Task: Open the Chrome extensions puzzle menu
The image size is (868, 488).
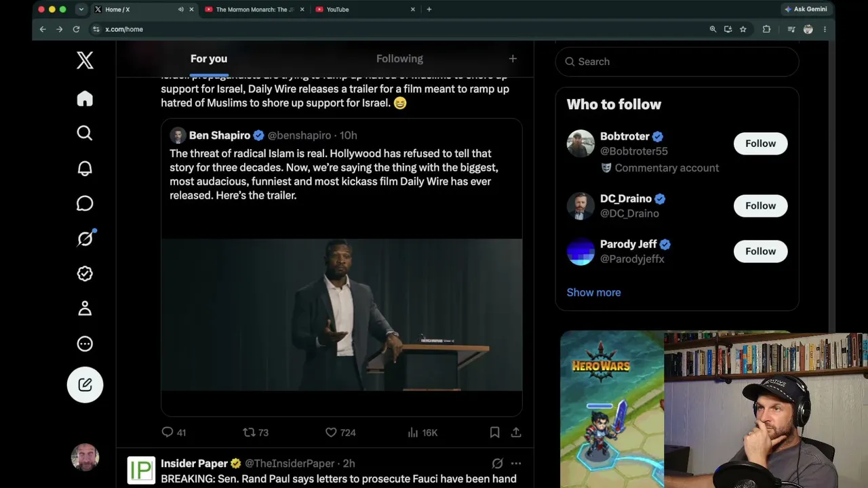Action: [766, 29]
